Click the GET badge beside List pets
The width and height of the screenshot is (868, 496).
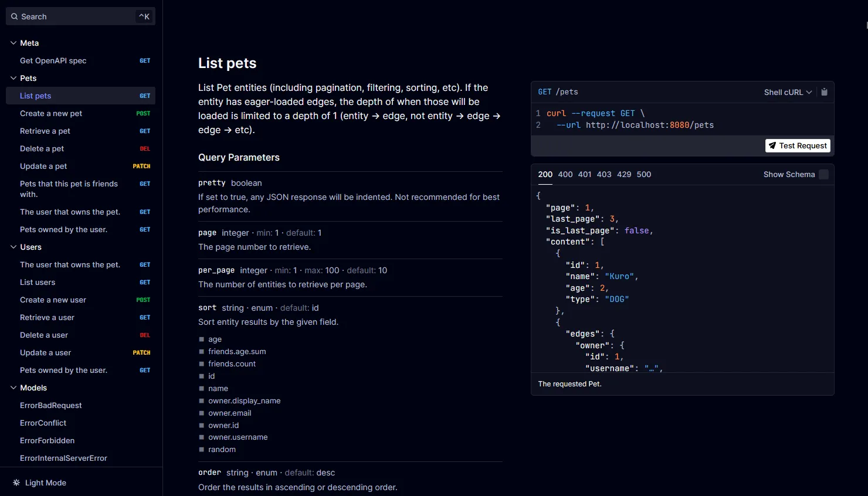pos(144,95)
